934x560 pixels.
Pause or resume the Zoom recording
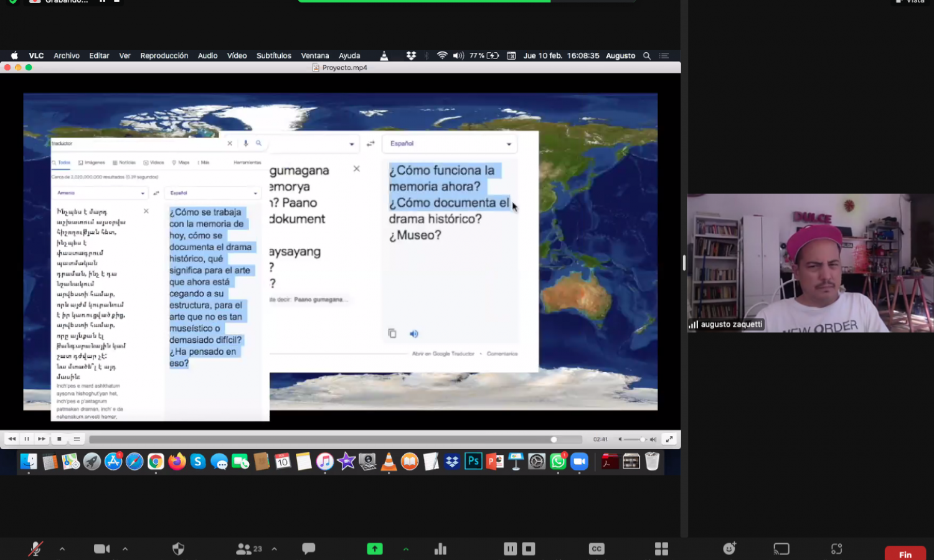click(510, 548)
